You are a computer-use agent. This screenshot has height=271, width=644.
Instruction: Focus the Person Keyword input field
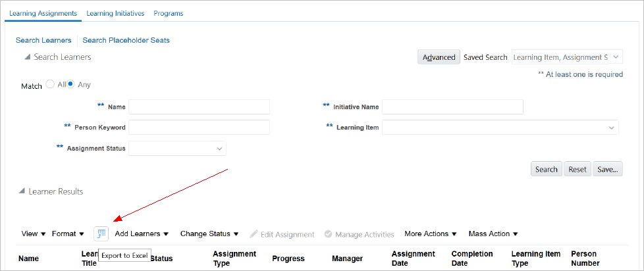199,128
